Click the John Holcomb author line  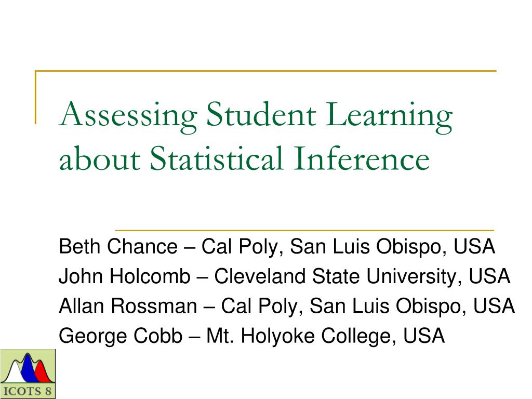tap(285, 277)
